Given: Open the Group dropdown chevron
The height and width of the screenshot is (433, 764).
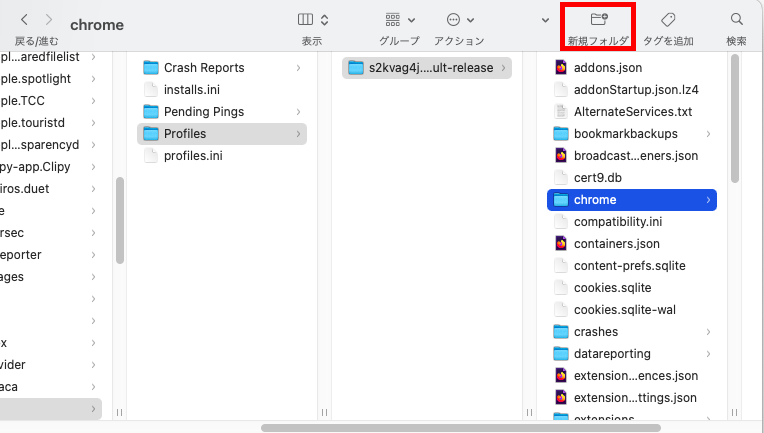Looking at the screenshot, I should pos(411,20).
